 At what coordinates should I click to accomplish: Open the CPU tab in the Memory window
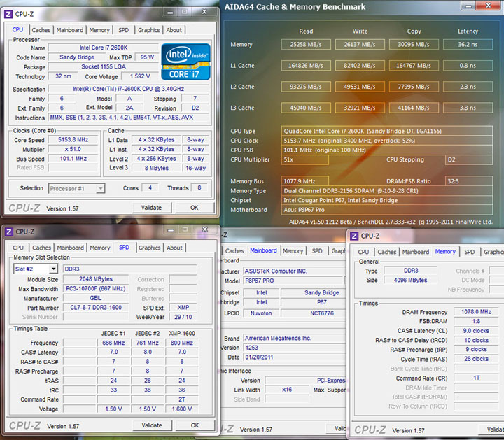click(x=363, y=252)
